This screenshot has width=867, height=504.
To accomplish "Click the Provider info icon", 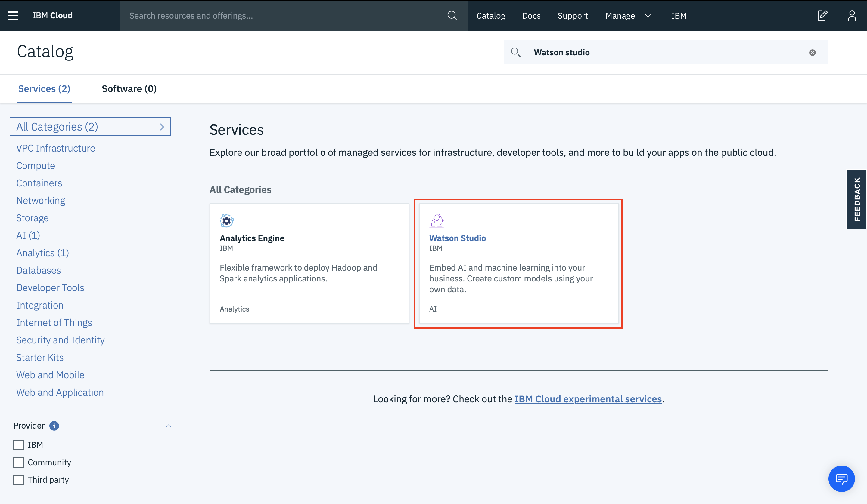I will coord(54,426).
